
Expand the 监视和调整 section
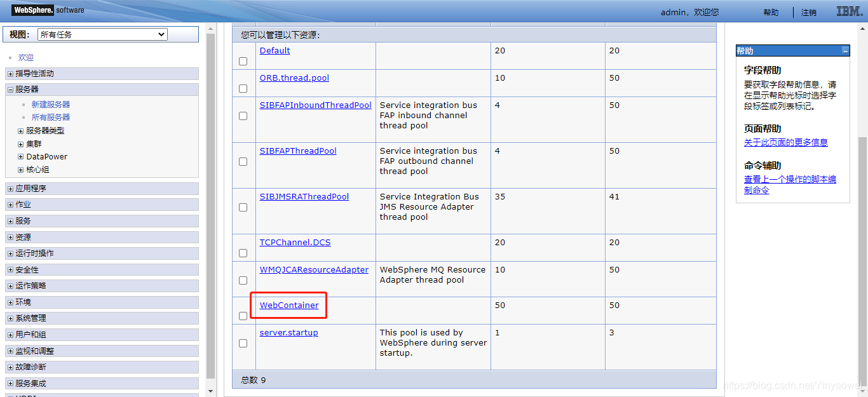(10, 351)
